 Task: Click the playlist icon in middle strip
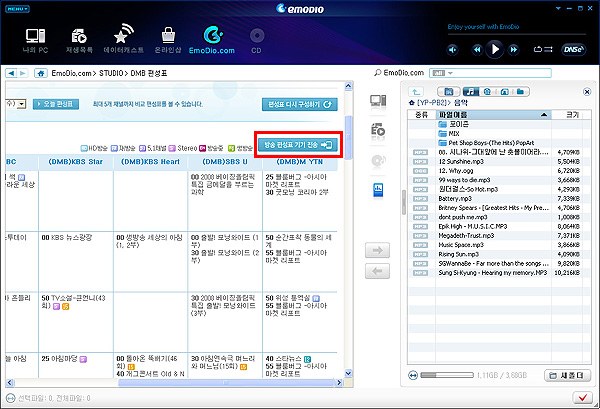(x=378, y=130)
